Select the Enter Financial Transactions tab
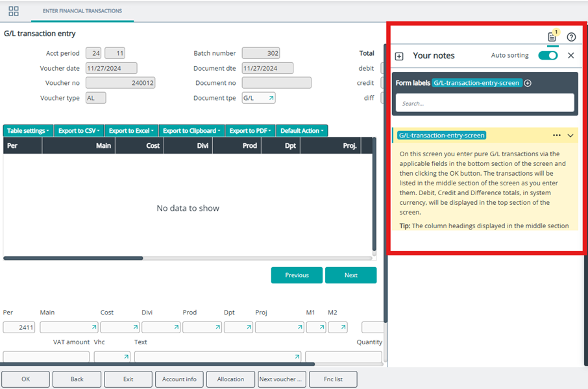 (x=82, y=11)
